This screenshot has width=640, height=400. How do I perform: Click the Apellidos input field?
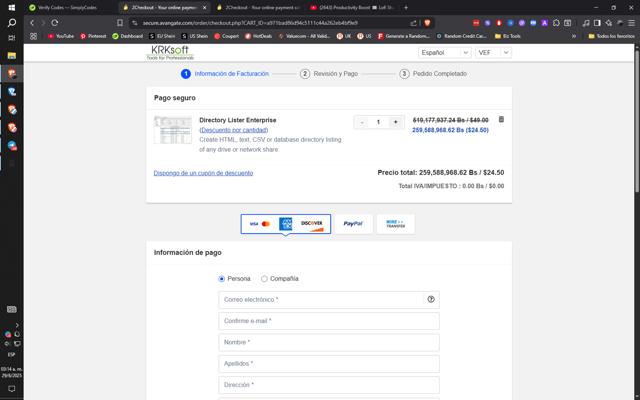click(x=329, y=363)
